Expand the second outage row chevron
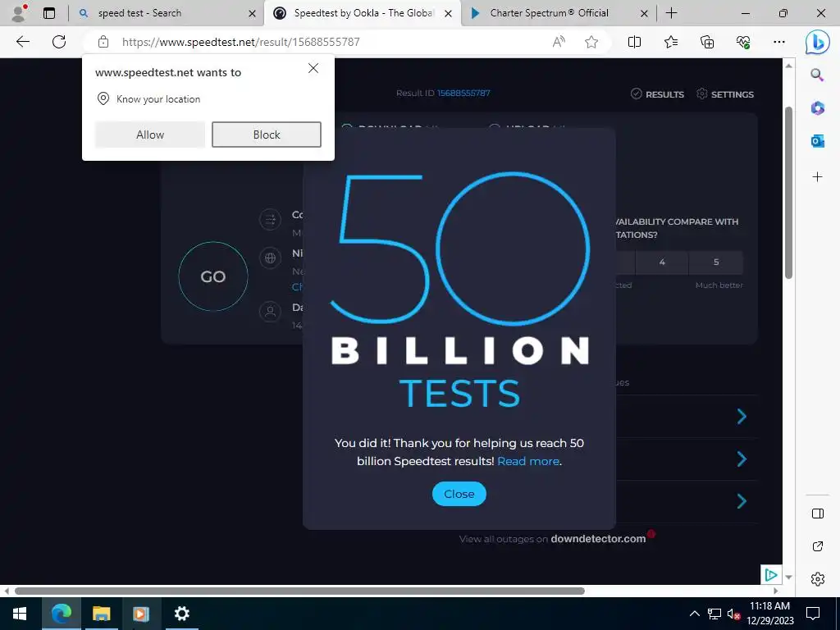The image size is (840, 630). pyautogui.click(x=742, y=459)
